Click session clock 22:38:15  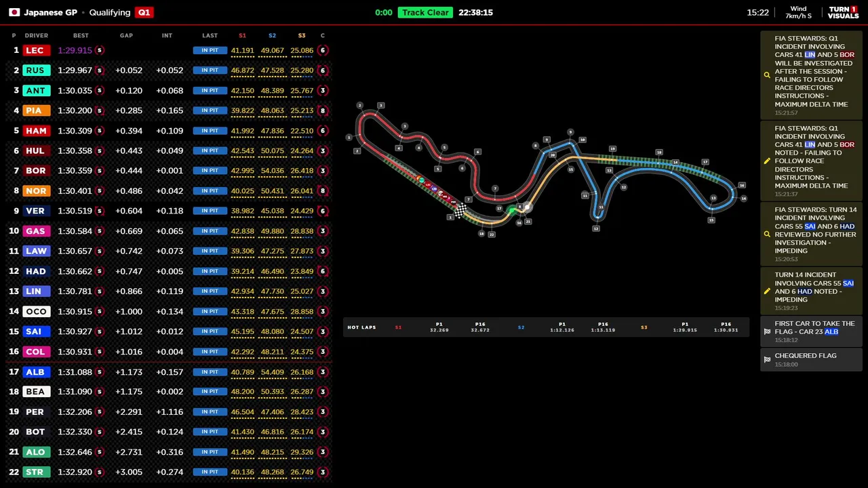(x=475, y=12)
